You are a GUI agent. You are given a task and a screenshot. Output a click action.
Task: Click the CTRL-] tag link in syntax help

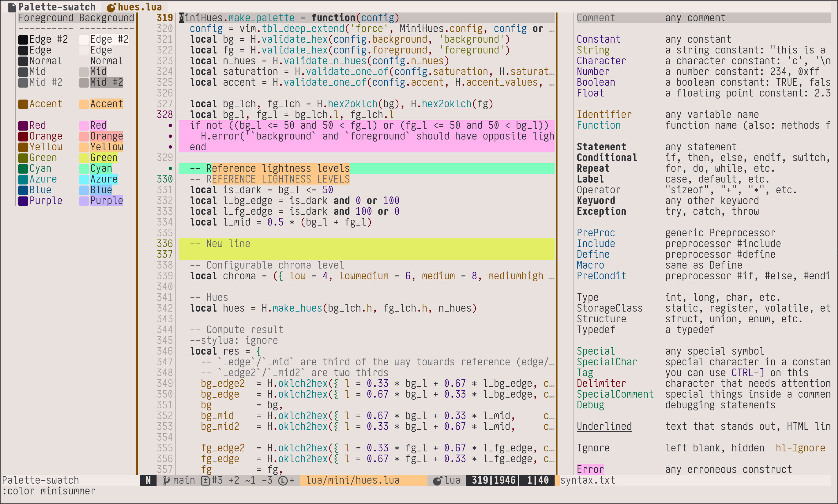pos(748,373)
